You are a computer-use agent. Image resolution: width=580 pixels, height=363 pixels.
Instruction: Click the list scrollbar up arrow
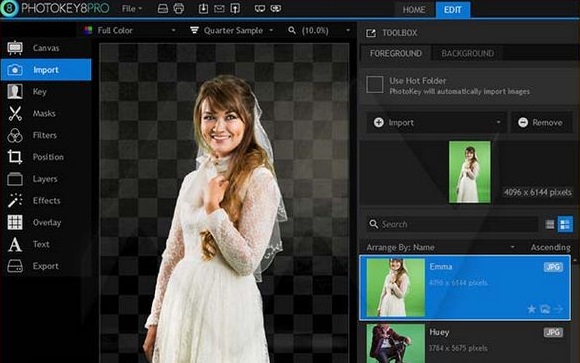pos(575,261)
